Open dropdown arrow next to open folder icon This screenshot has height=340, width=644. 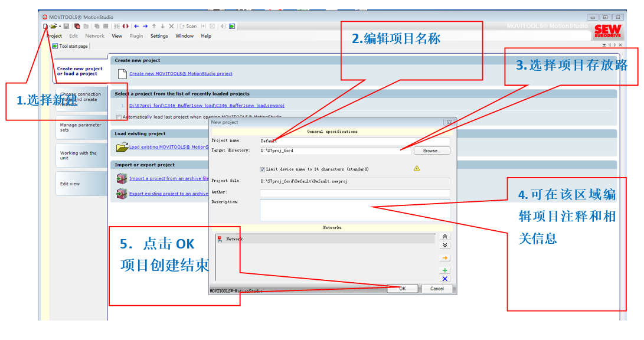point(60,26)
